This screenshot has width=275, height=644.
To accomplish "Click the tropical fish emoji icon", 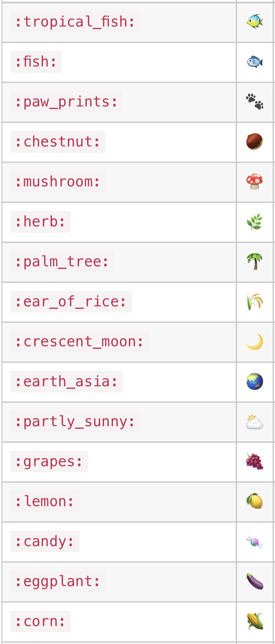I will tap(255, 22).
